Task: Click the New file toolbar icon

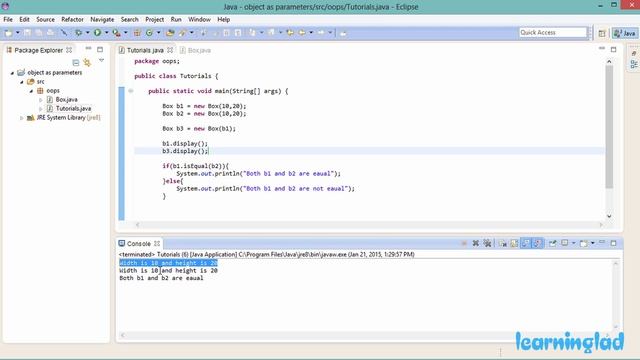Action: [9, 33]
